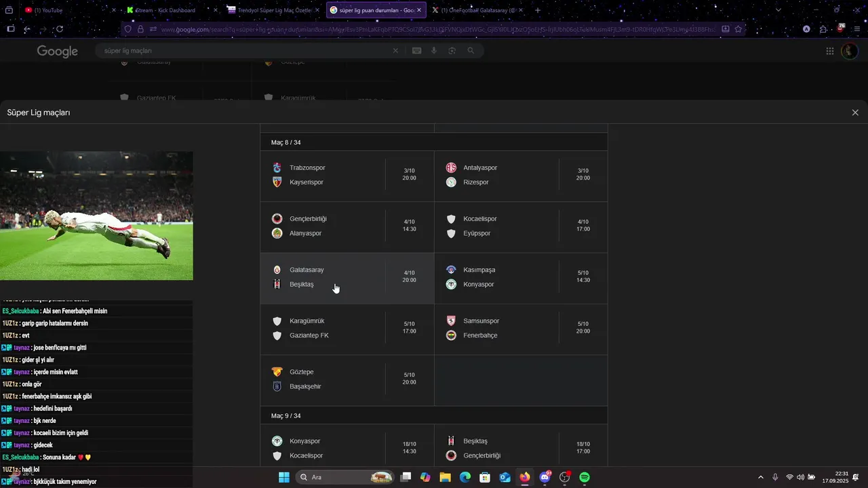Screen dimensions: 868x488
Task: Open Microsoft Edge from the taskbar
Action: coord(465,477)
